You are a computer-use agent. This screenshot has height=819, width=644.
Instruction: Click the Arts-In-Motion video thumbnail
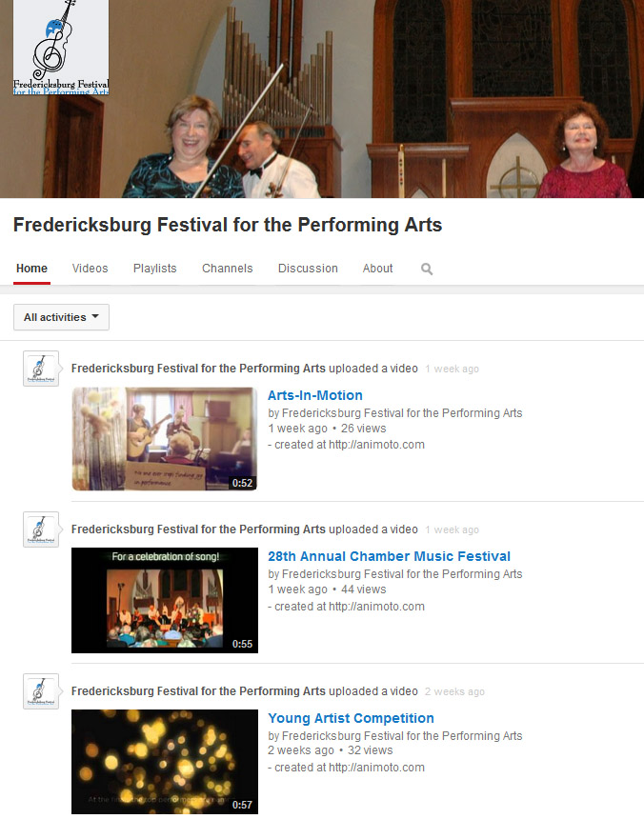point(164,439)
